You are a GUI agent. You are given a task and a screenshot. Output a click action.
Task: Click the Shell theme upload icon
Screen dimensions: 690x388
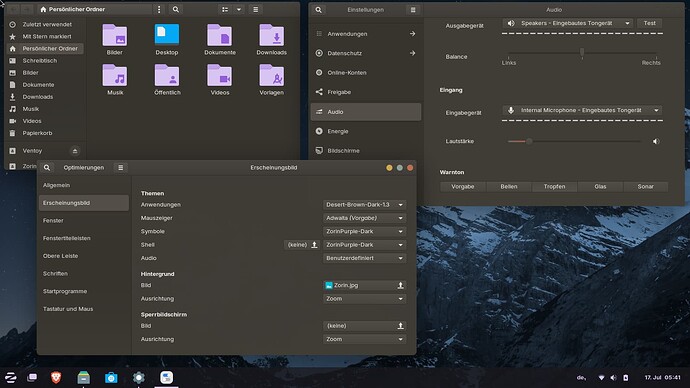(314, 245)
